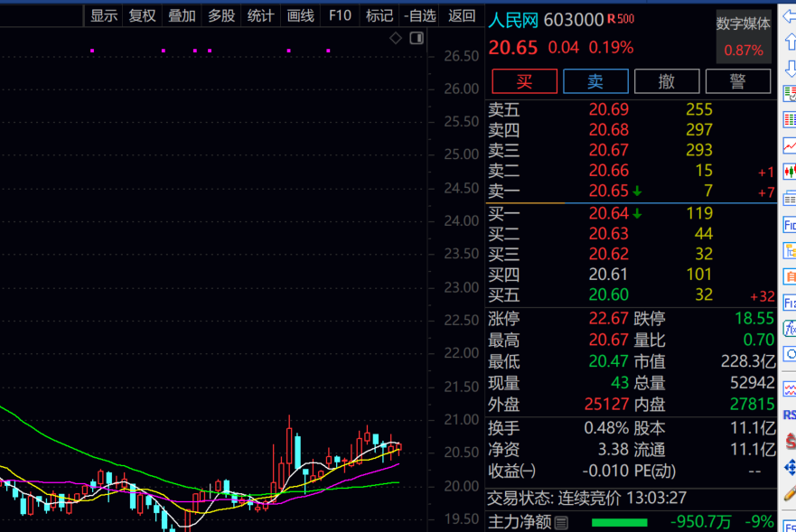Viewport: 796px width, 532px height.
Task: Click the red S icon in sidebar
Action: click(791, 441)
